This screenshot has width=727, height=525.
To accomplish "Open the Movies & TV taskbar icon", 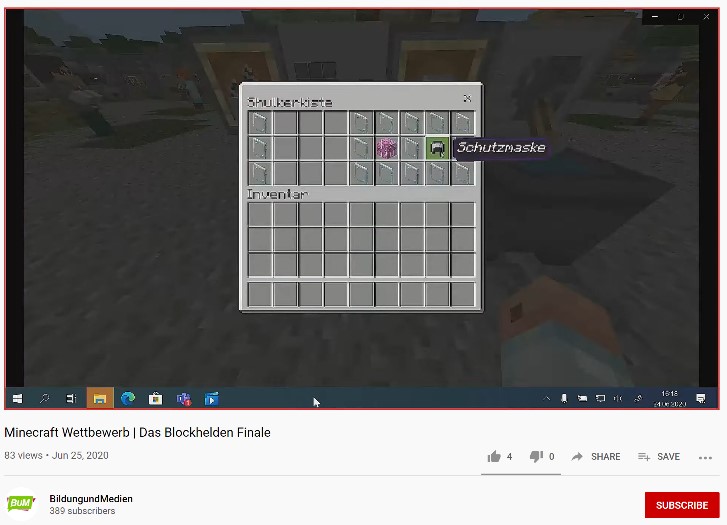I will point(211,398).
